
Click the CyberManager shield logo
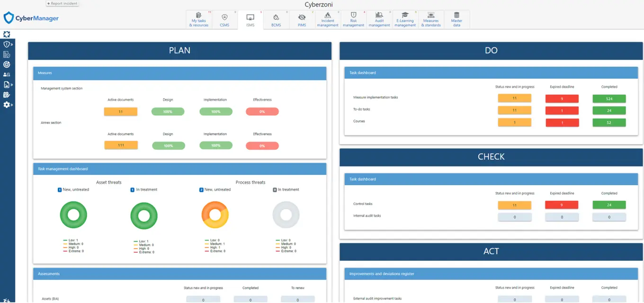tap(31, 18)
